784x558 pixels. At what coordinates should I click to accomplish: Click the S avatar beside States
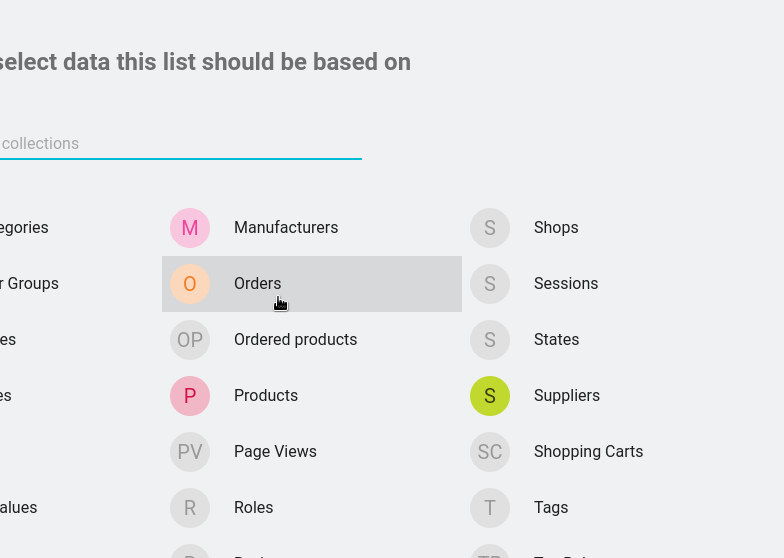(490, 340)
